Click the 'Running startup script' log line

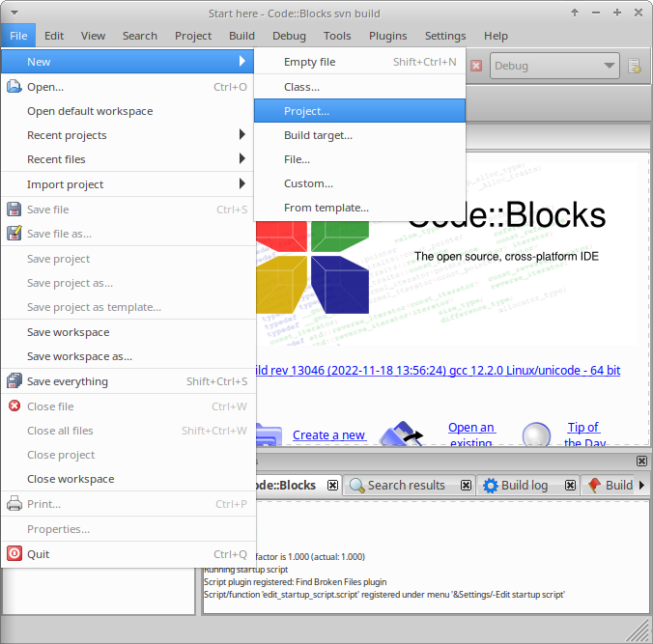tap(245, 569)
